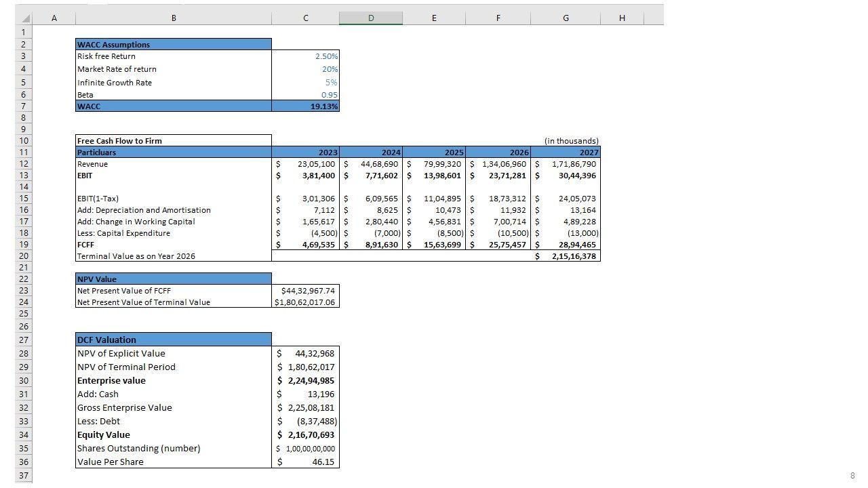Select the 2023 FCFF cell 4,69,535
The width and height of the screenshot is (868, 488).
306,245
